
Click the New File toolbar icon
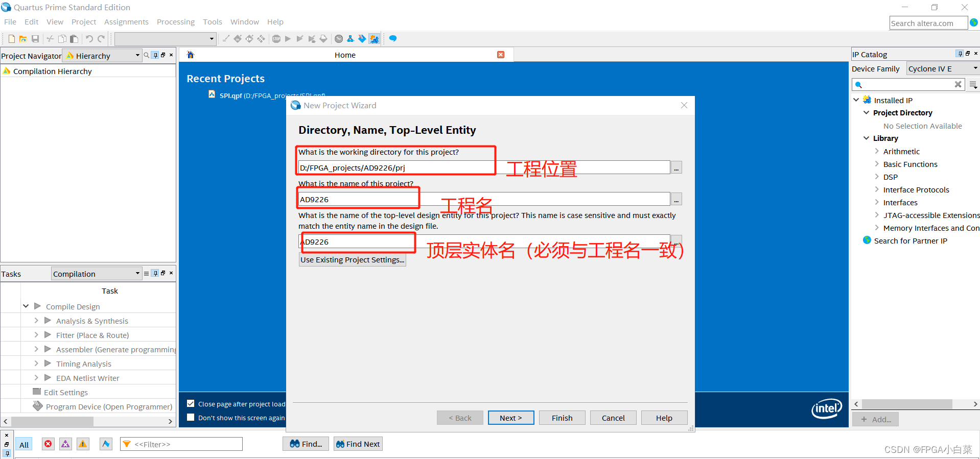(x=11, y=39)
